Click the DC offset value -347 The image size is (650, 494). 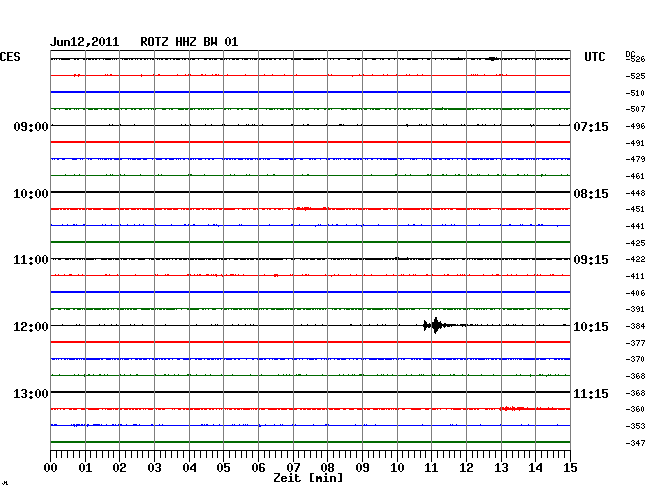tap(635, 443)
